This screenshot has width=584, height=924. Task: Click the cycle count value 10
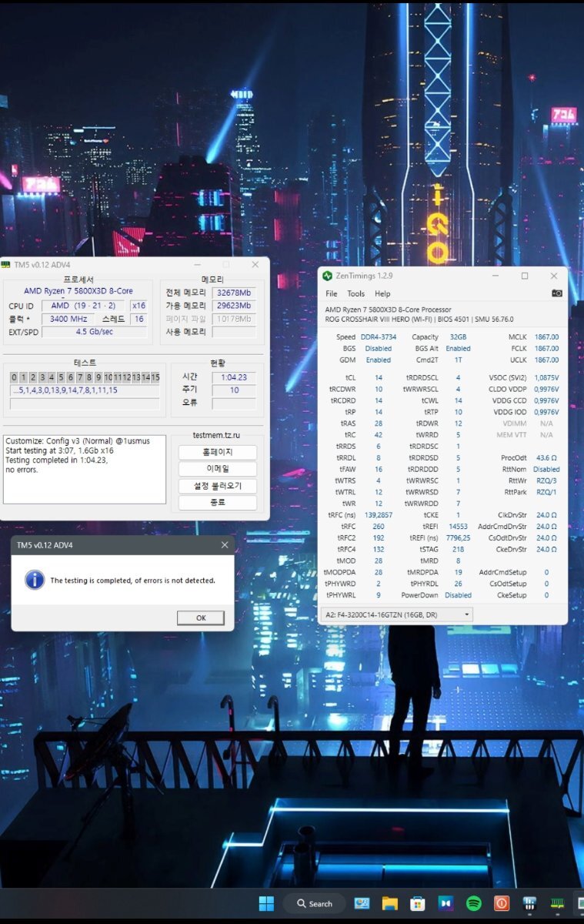tap(234, 390)
